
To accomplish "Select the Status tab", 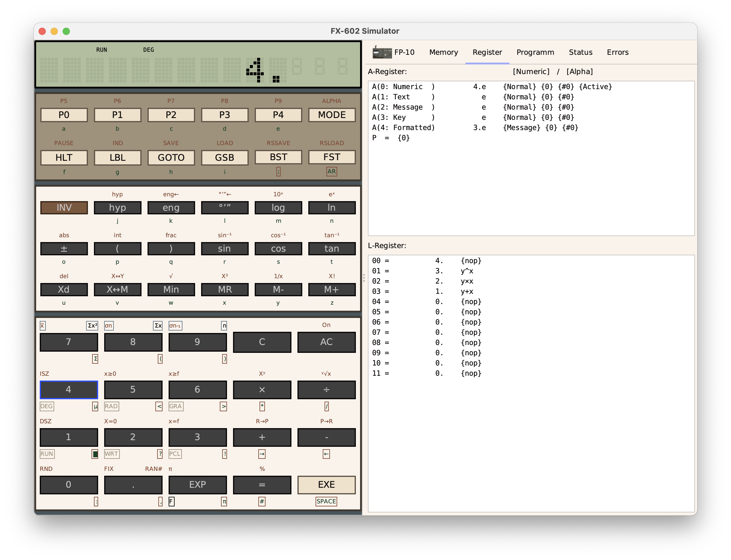I will click(580, 52).
